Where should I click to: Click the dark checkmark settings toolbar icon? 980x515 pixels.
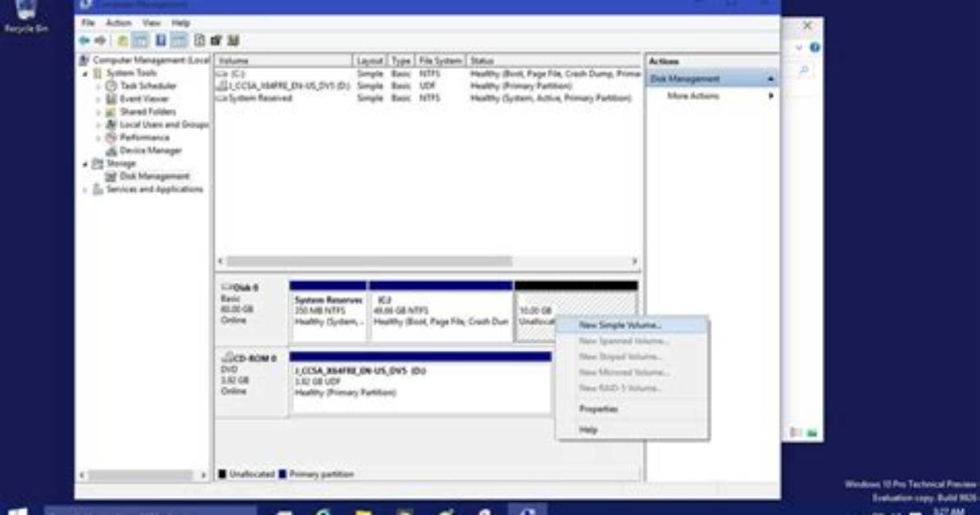(216, 41)
